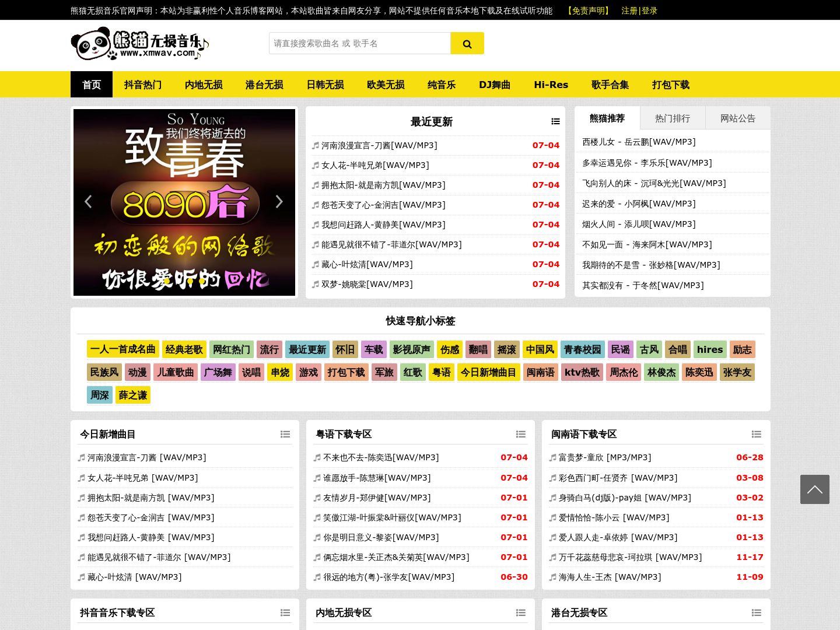Select the hires tag
Image resolution: width=840 pixels, height=630 pixels.
pyautogui.click(x=710, y=349)
